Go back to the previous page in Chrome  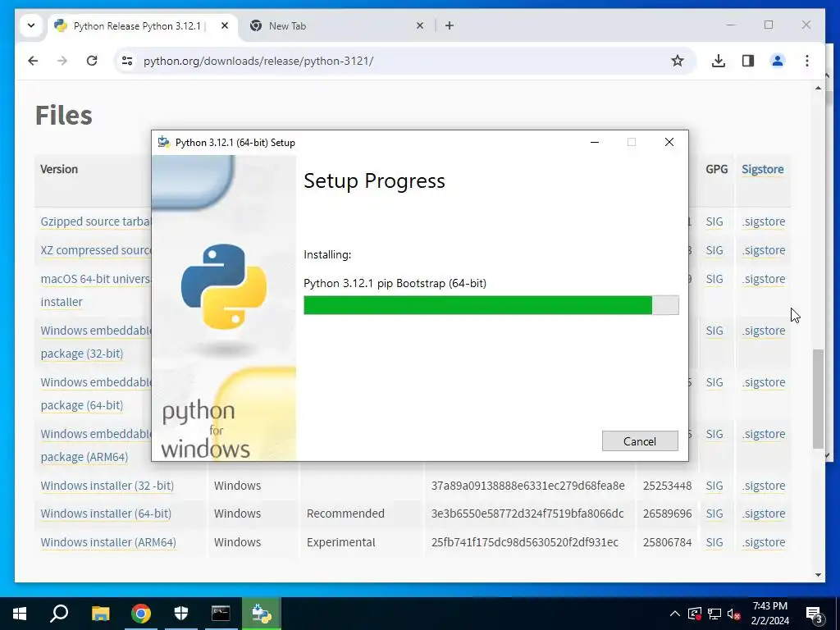pos(33,61)
